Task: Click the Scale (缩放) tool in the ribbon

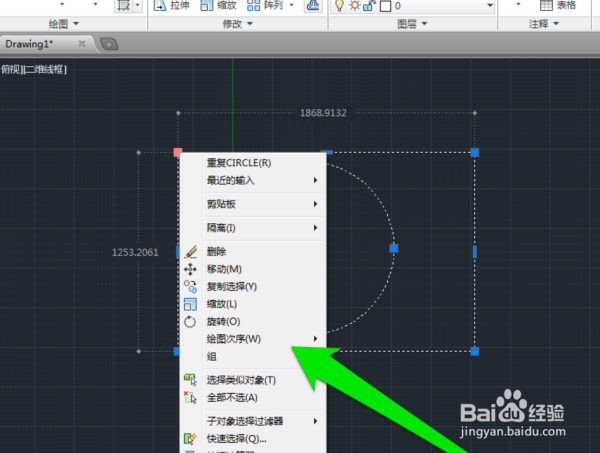Action: point(218,5)
